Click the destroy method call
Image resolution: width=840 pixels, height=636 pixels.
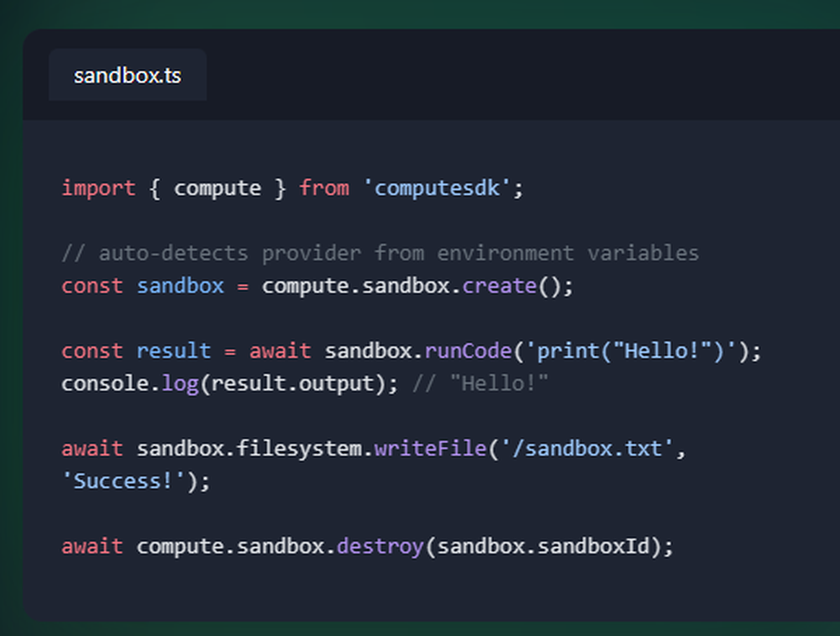379,545
